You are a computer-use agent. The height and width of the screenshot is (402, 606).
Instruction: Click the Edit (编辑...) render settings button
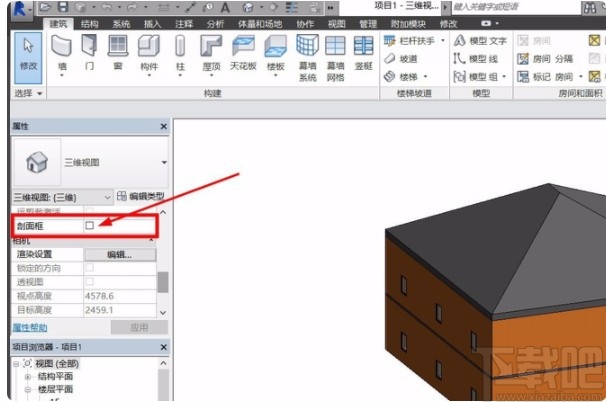point(119,254)
